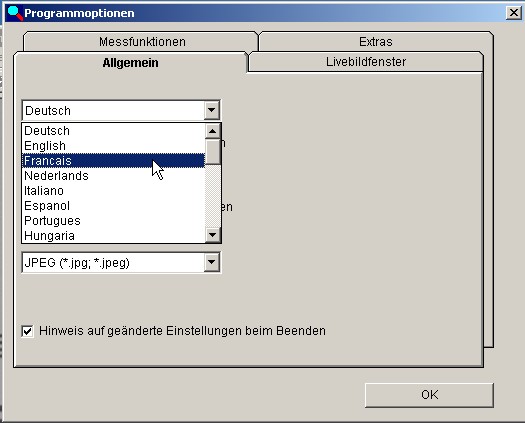Expand the JPEG file format dropdown
Viewport: 525px width, 423px height.
pyautogui.click(x=212, y=262)
